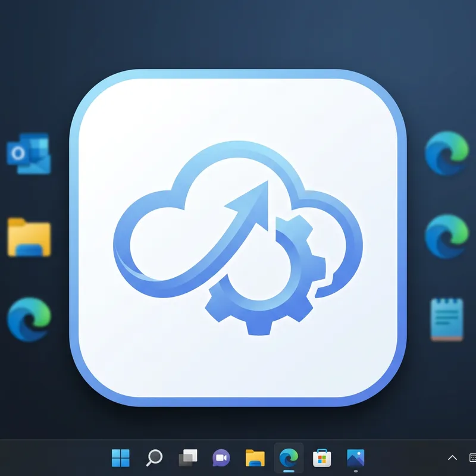Image resolution: width=476 pixels, height=476 pixels.
Task: Open the Photos app in the taskbar
Action: coord(356,458)
